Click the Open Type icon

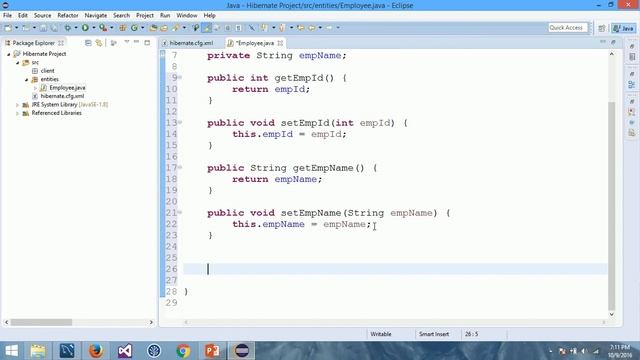153,28
